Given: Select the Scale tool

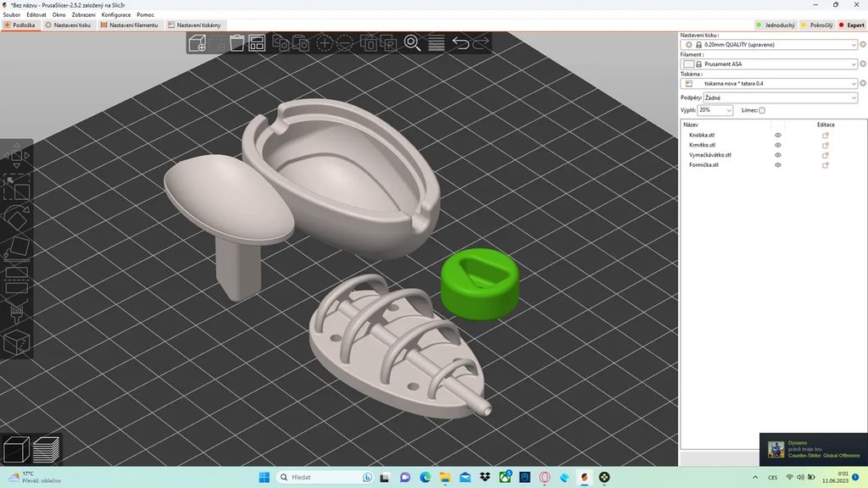Looking at the screenshot, I should coord(15,187).
